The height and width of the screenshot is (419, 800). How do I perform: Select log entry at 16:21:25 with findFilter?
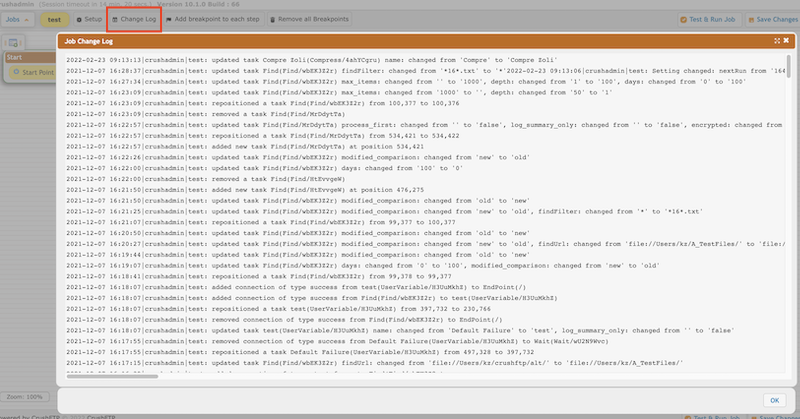point(385,211)
